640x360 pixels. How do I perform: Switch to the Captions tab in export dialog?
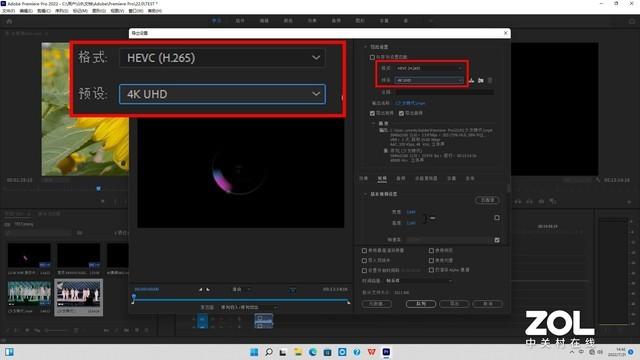click(x=451, y=178)
